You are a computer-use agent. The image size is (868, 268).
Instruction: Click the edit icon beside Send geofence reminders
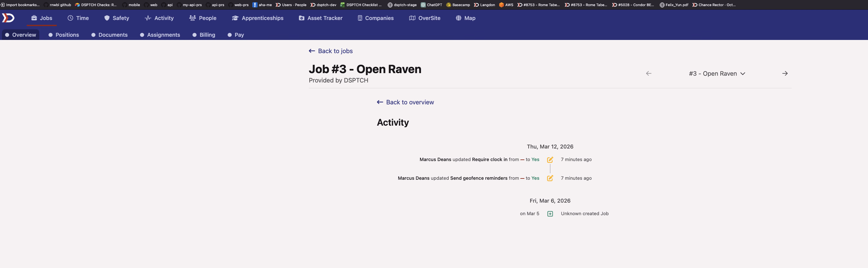point(550,178)
